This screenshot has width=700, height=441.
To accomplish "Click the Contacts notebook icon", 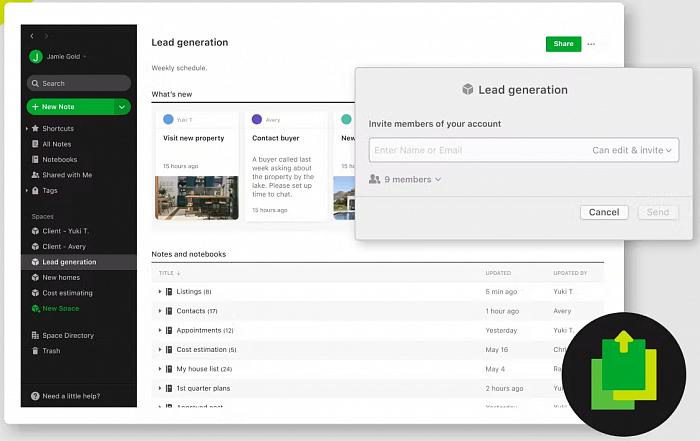I will click(169, 311).
